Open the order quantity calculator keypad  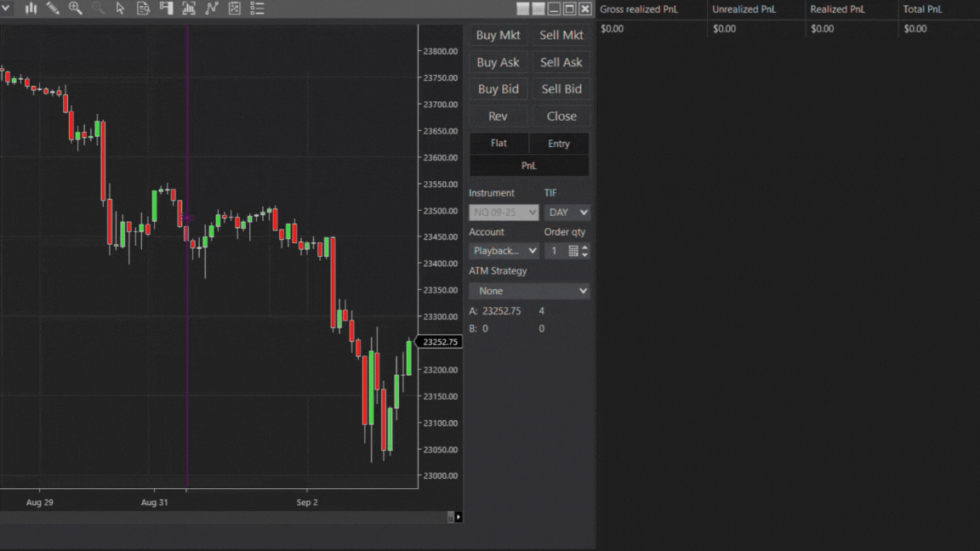pyautogui.click(x=573, y=251)
